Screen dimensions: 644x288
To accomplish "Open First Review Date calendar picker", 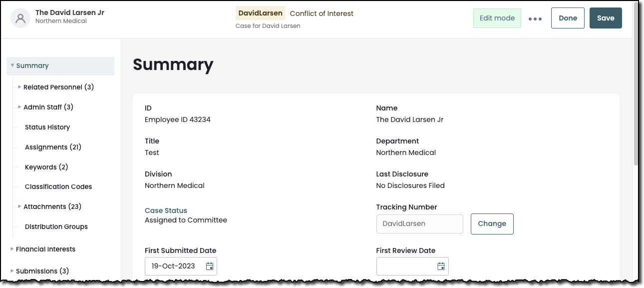I will coord(441,266).
